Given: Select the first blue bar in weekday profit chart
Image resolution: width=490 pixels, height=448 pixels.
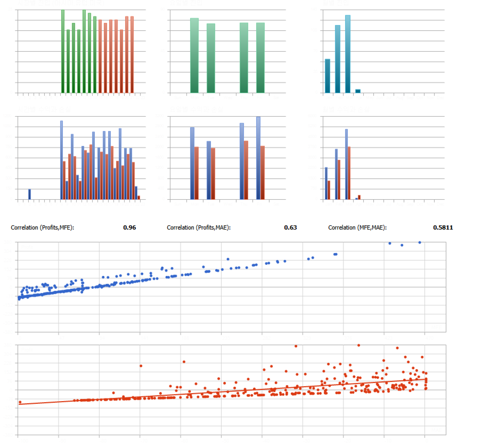Looking at the screenshot, I should [192, 164].
